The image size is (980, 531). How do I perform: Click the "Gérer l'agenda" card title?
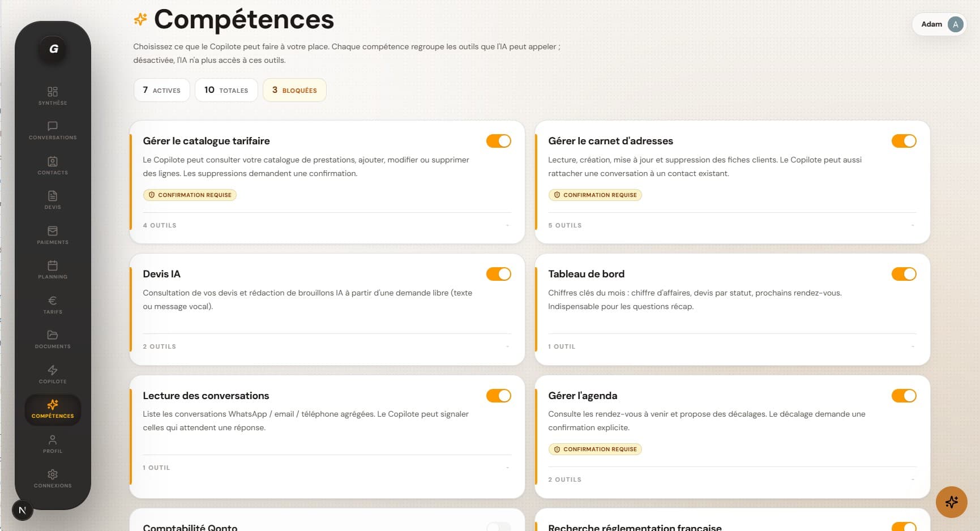pyautogui.click(x=583, y=396)
